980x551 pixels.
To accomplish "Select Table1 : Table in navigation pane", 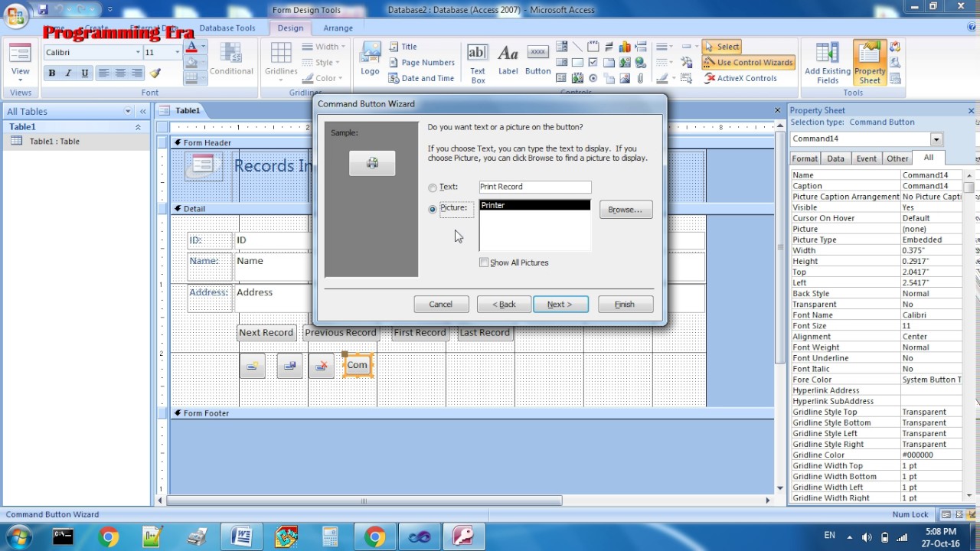I will point(54,142).
